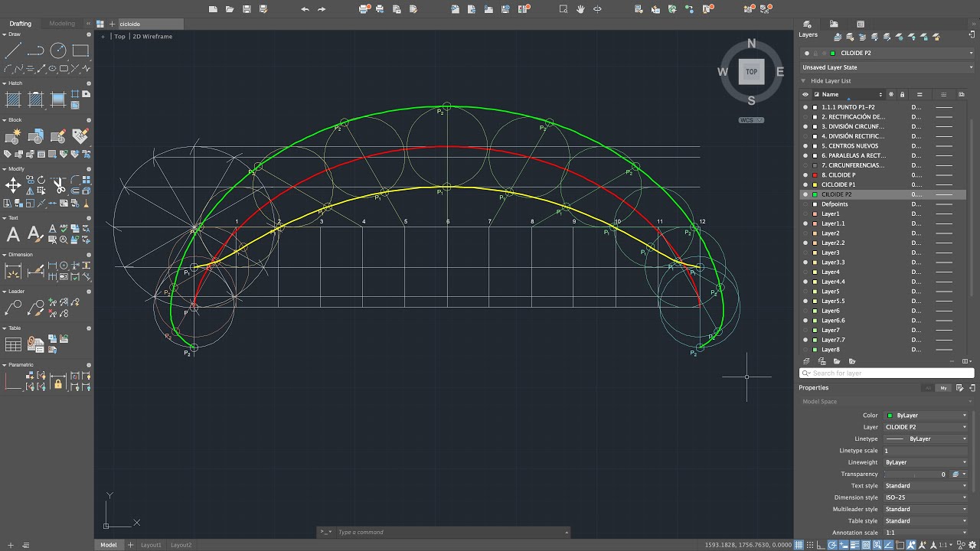Click the red color swatch of 8. CILOIDE P
Image resolution: width=980 pixels, height=551 pixels.
tap(816, 175)
